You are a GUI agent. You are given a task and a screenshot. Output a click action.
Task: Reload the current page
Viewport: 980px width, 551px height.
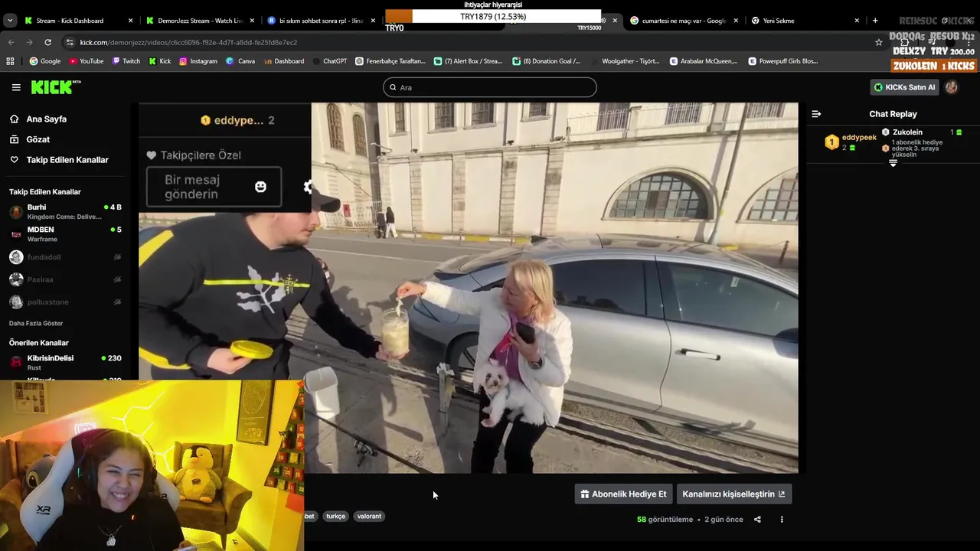pos(47,42)
